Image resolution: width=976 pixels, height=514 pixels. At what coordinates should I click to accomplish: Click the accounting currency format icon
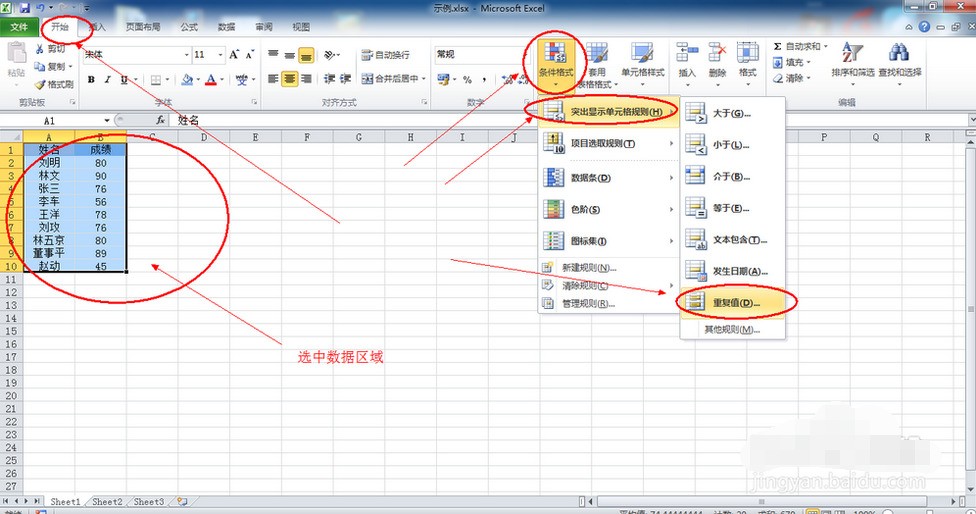click(x=443, y=79)
